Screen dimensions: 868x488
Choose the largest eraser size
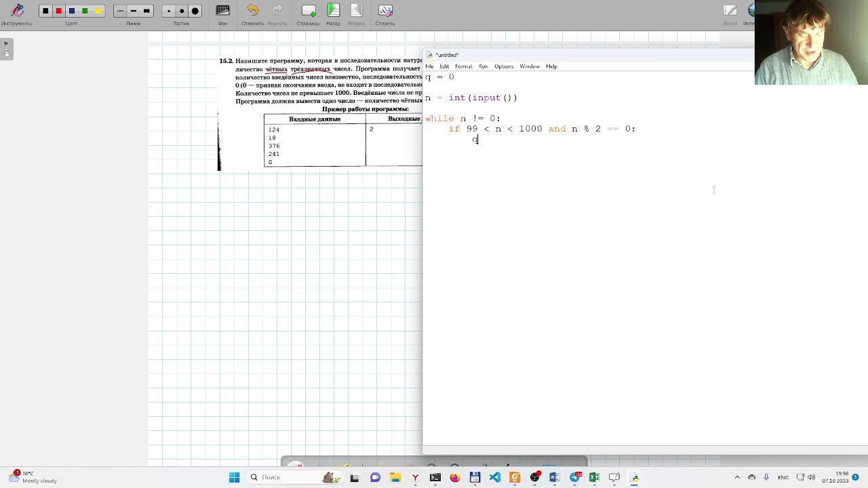click(195, 11)
